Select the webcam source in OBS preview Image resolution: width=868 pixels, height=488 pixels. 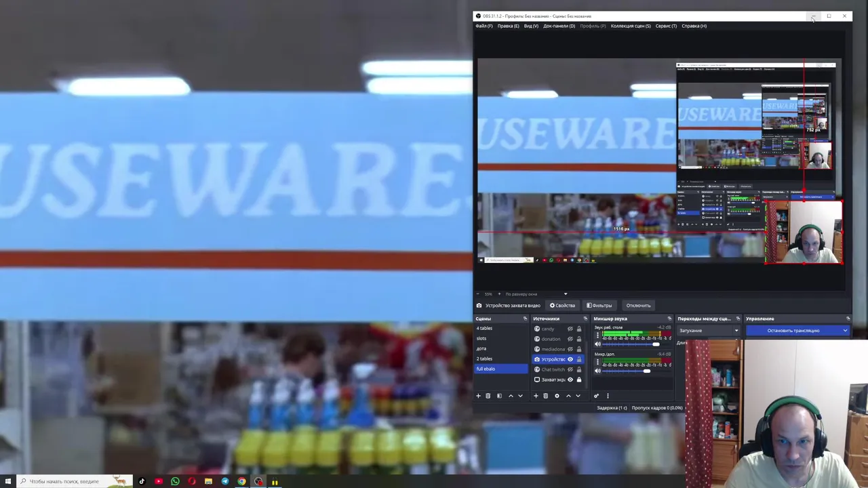click(x=804, y=232)
